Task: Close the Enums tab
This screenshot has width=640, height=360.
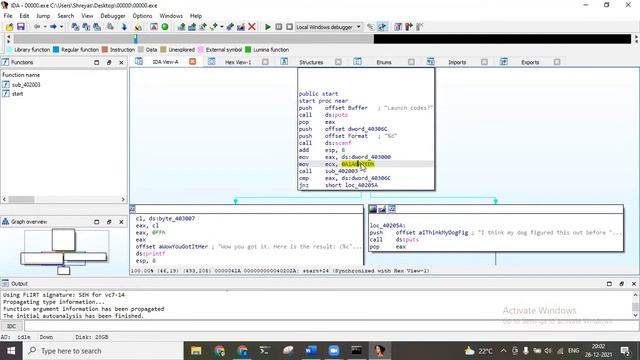Action: 411,62
